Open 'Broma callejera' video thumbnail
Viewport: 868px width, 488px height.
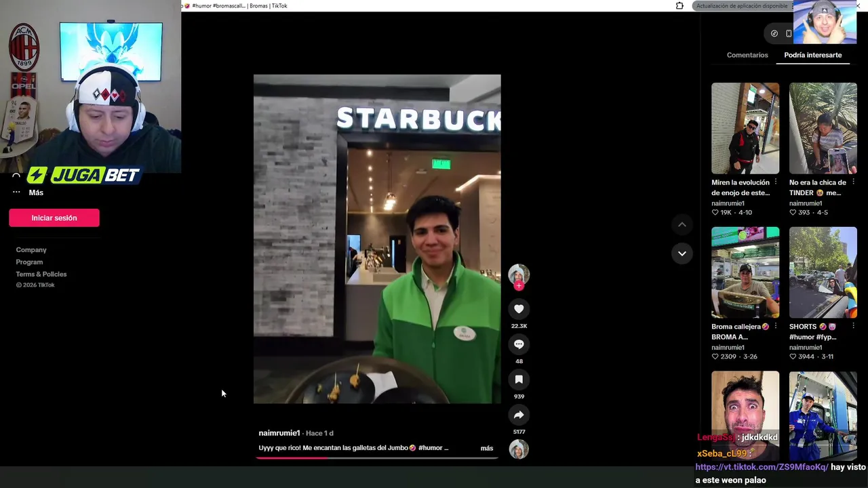[x=745, y=272]
